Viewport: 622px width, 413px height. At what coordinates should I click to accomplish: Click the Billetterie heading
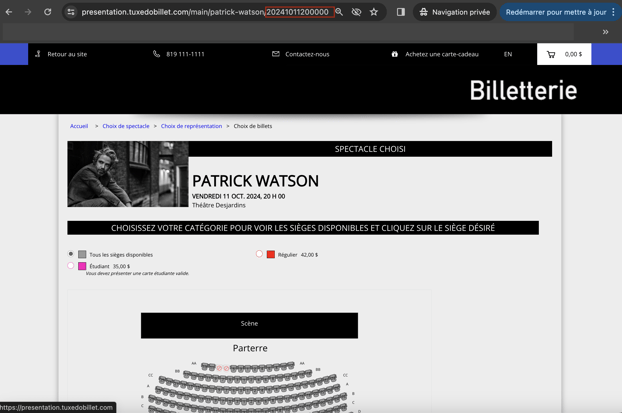[523, 90]
